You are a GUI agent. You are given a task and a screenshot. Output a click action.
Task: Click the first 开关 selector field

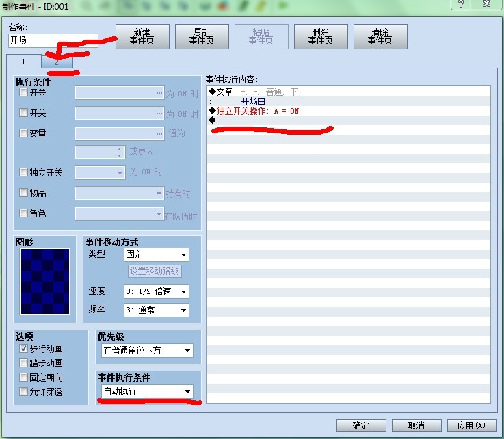click(120, 93)
